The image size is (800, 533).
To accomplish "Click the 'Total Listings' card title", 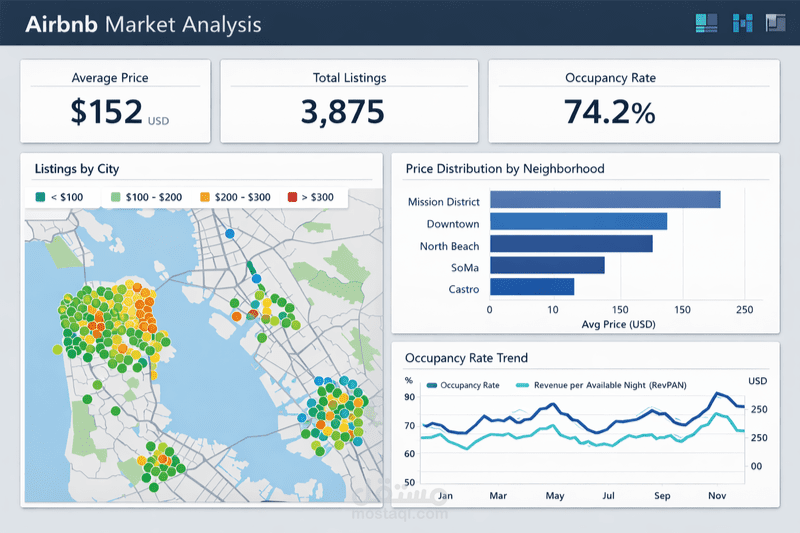I will [x=349, y=78].
